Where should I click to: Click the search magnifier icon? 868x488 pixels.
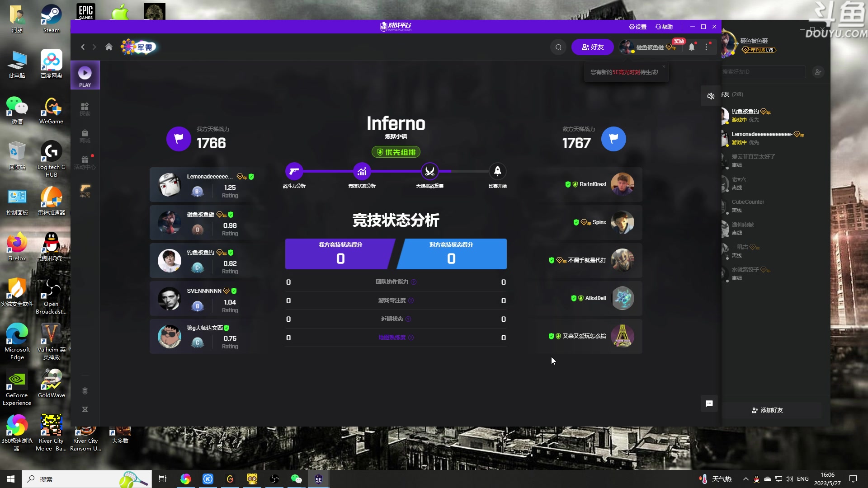[558, 47]
